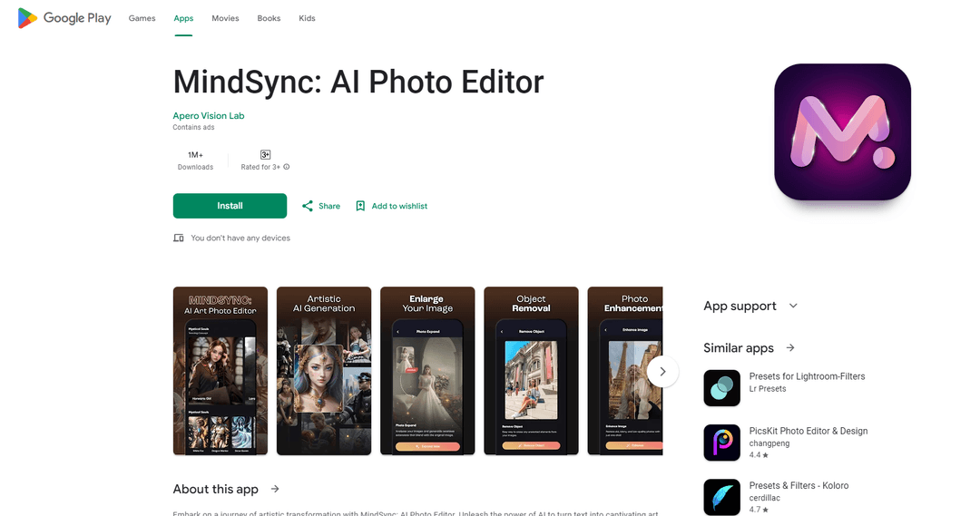Image resolution: width=980 pixels, height=516 pixels.
Task: Click the green Install button
Action: pyautogui.click(x=230, y=206)
